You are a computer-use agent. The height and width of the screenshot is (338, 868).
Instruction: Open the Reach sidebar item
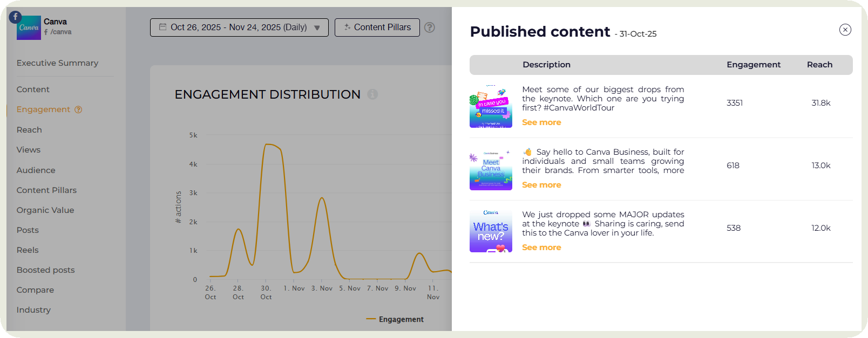(29, 130)
